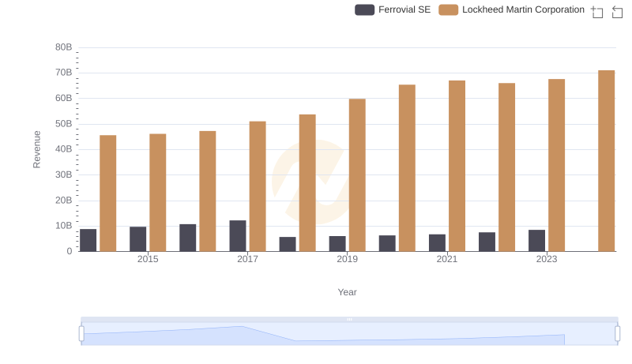Click the Lockheed Martin 2021 revenue bar
The height and width of the screenshot is (364, 632).
457,166
